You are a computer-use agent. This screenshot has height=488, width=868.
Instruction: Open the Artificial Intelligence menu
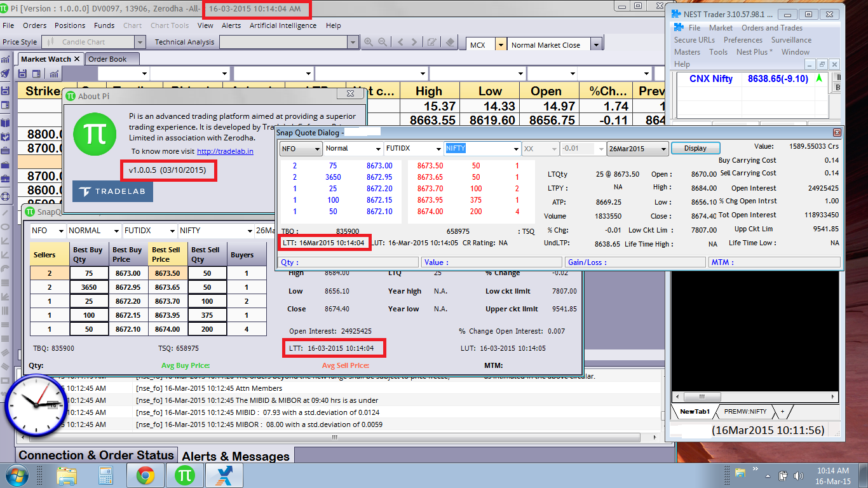[283, 25]
